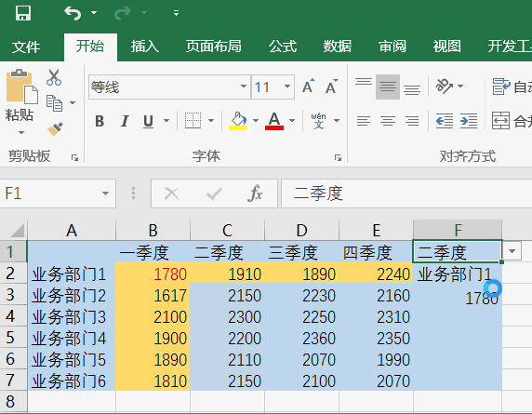Toggle Center horizontal alignment
This screenshot has width=532, height=414.
pos(388,121)
